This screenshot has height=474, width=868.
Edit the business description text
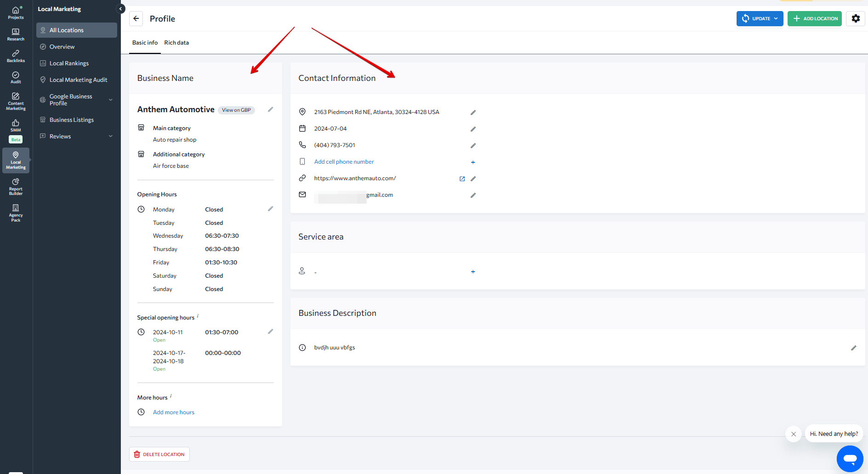(854, 348)
